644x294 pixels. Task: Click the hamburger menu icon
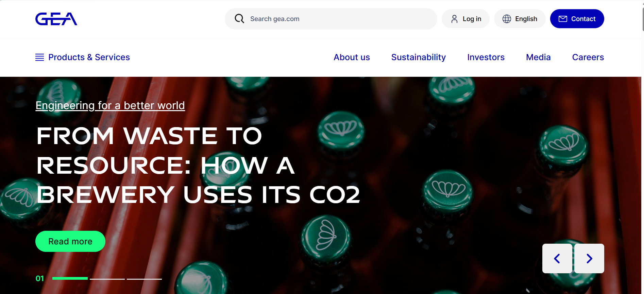coord(39,57)
